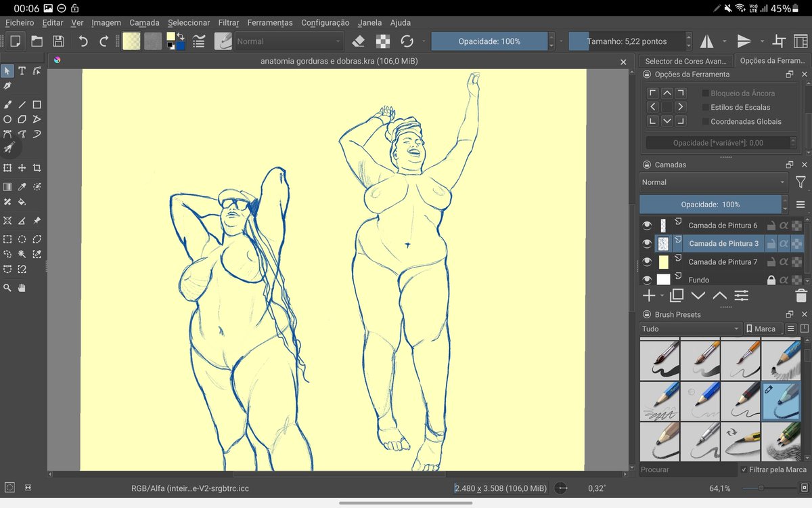
Task: Open the add layer dropdown arrow
Action: click(x=662, y=296)
